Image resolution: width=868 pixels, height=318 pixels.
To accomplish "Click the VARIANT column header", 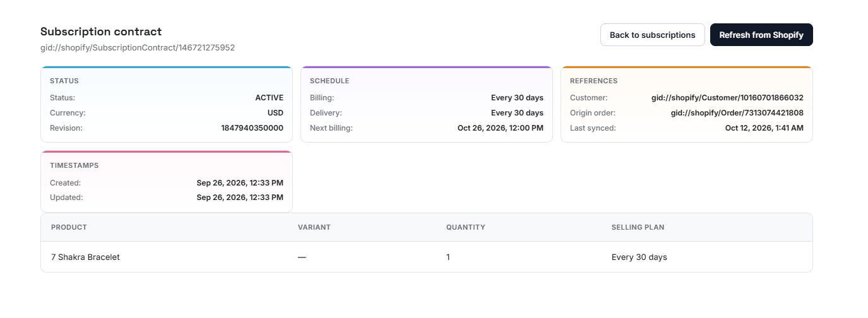I will (x=314, y=227).
